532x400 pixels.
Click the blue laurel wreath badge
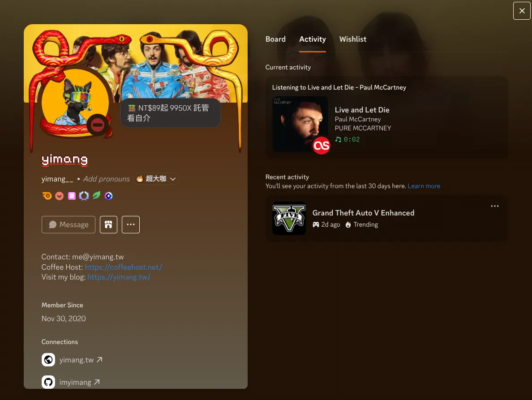tap(84, 196)
